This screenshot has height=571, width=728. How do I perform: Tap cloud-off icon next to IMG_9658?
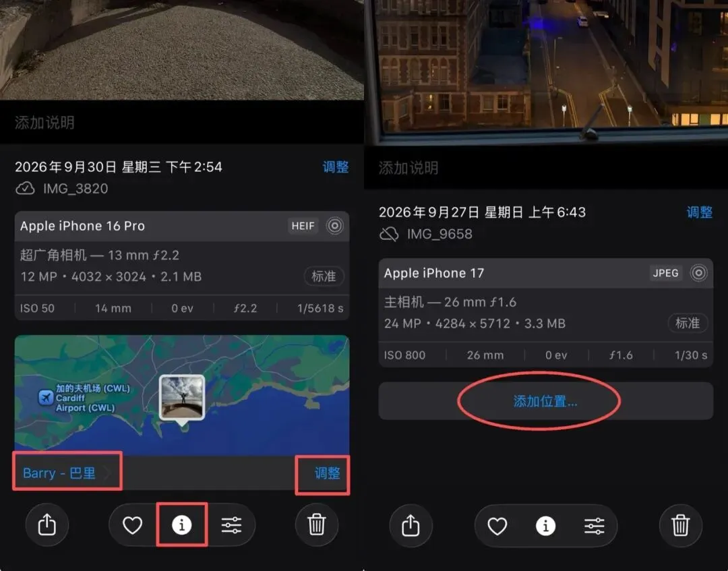389,234
